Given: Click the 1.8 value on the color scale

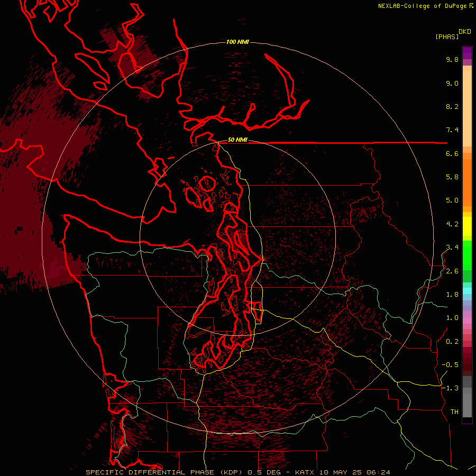Looking at the screenshot, I should click(x=452, y=295).
